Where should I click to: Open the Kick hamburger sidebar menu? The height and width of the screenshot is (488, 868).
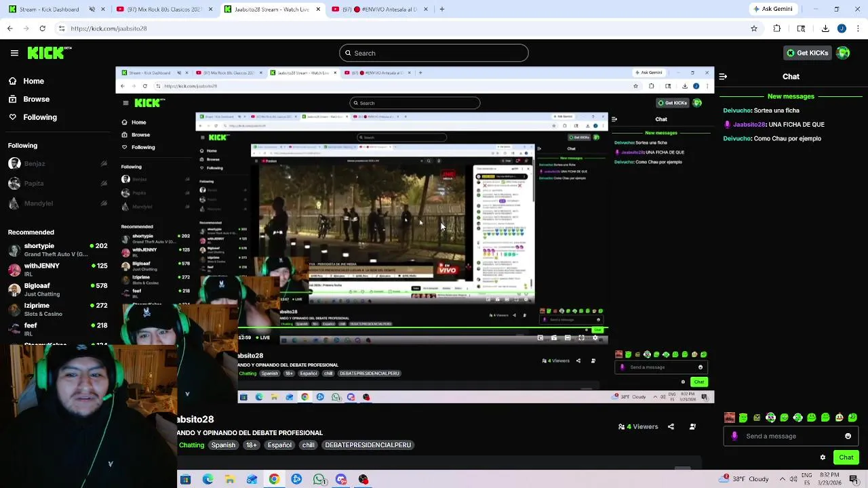(14, 53)
